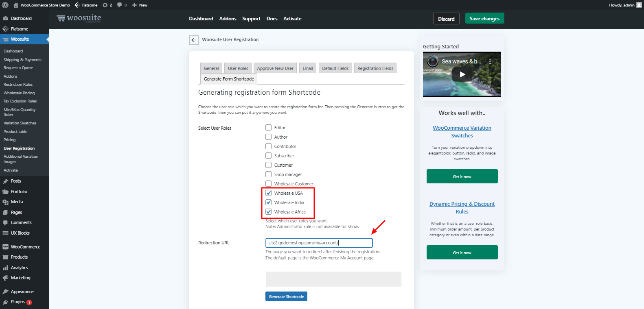Click the Discard button
The width and height of the screenshot is (644, 309).
tap(446, 19)
